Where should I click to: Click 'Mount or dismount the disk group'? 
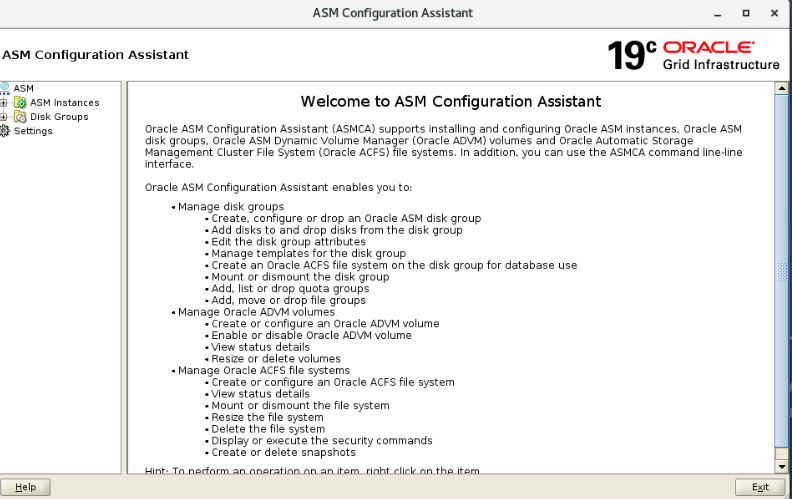(x=300, y=277)
